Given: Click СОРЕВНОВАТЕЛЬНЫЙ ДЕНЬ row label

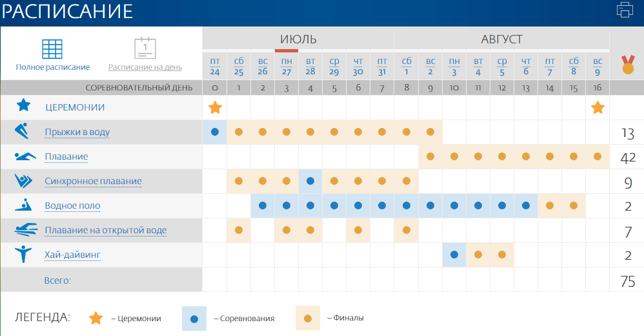Looking at the screenshot, I should pyautogui.click(x=139, y=88).
